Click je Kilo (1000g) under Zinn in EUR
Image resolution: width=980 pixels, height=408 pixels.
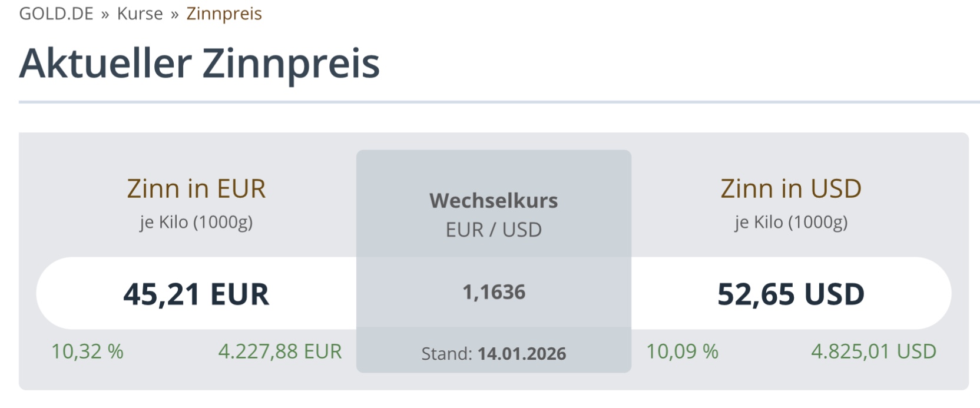[x=196, y=223]
